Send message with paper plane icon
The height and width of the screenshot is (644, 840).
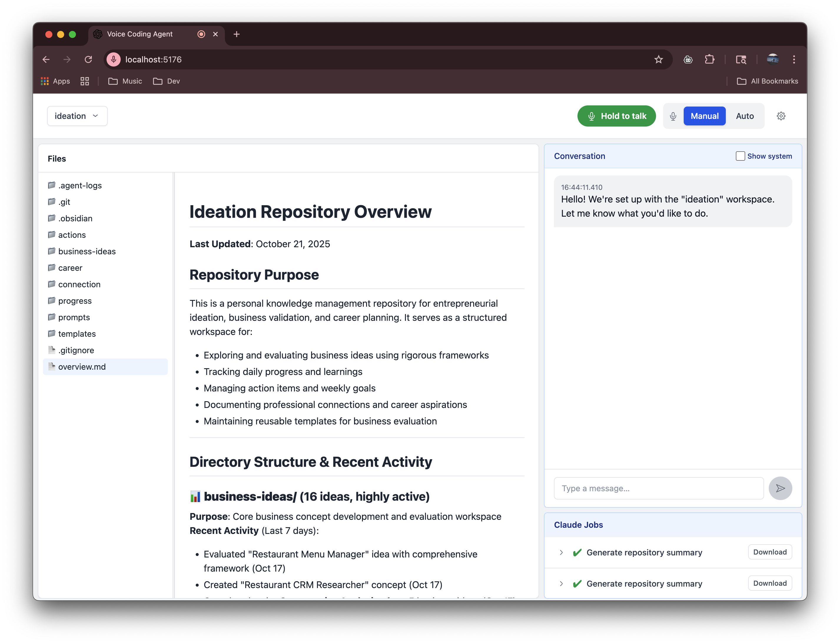click(x=780, y=488)
